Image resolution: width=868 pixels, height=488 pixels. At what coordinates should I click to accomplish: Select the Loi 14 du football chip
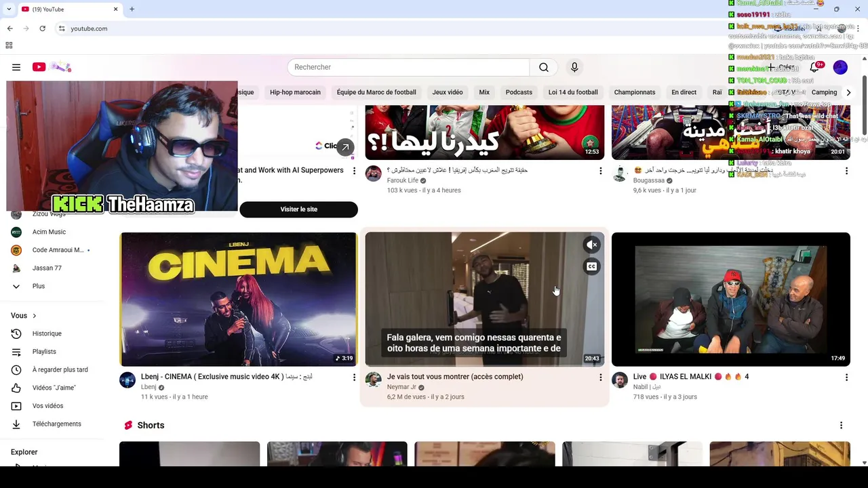(x=573, y=92)
